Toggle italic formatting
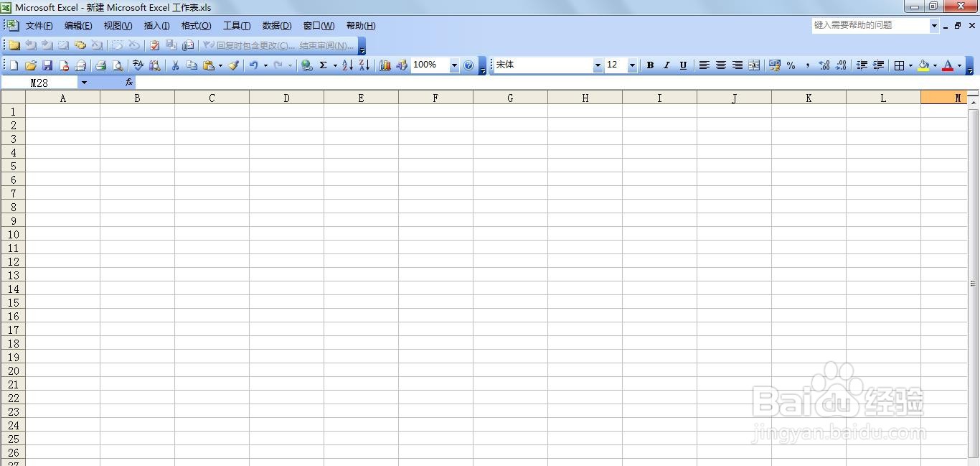980x466 pixels. 666,65
